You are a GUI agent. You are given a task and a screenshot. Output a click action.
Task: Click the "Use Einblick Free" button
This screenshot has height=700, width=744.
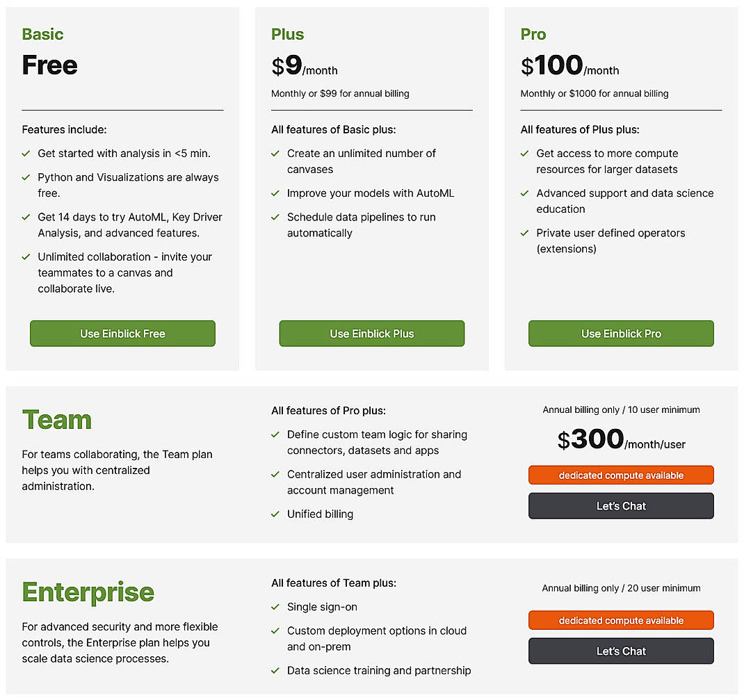coord(122,334)
